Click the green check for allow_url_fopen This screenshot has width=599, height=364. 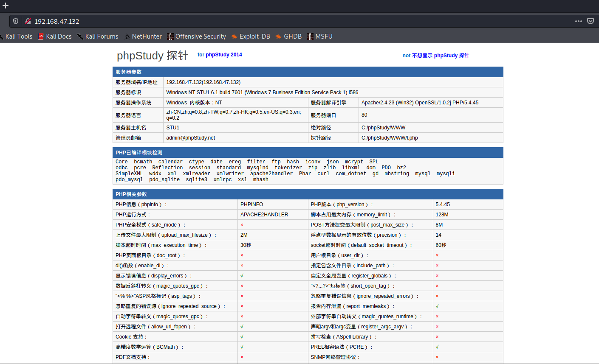242,327
